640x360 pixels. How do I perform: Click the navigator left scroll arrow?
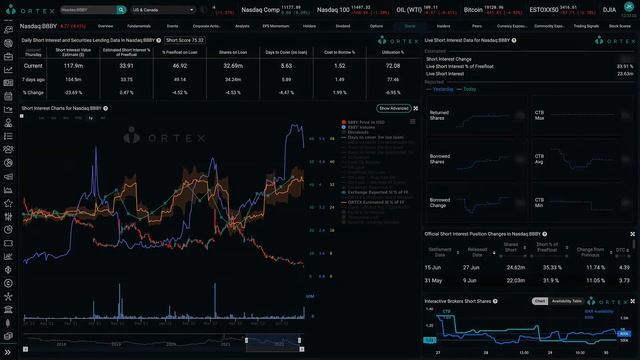25,349
